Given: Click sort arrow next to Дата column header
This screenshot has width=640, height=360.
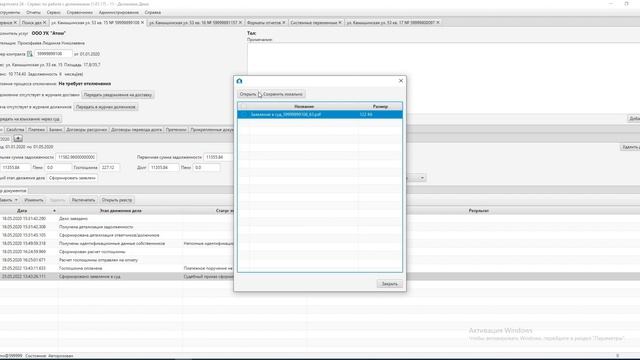Looking at the screenshot, I should (x=54, y=211).
